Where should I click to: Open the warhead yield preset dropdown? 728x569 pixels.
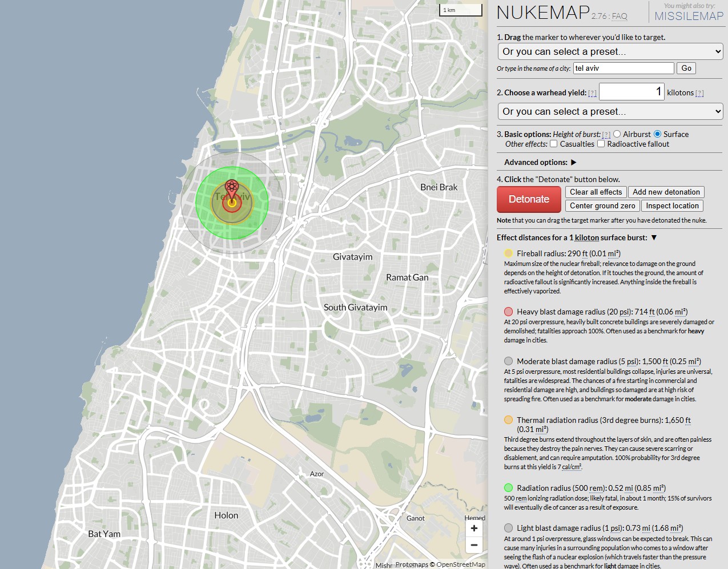tap(610, 111)
